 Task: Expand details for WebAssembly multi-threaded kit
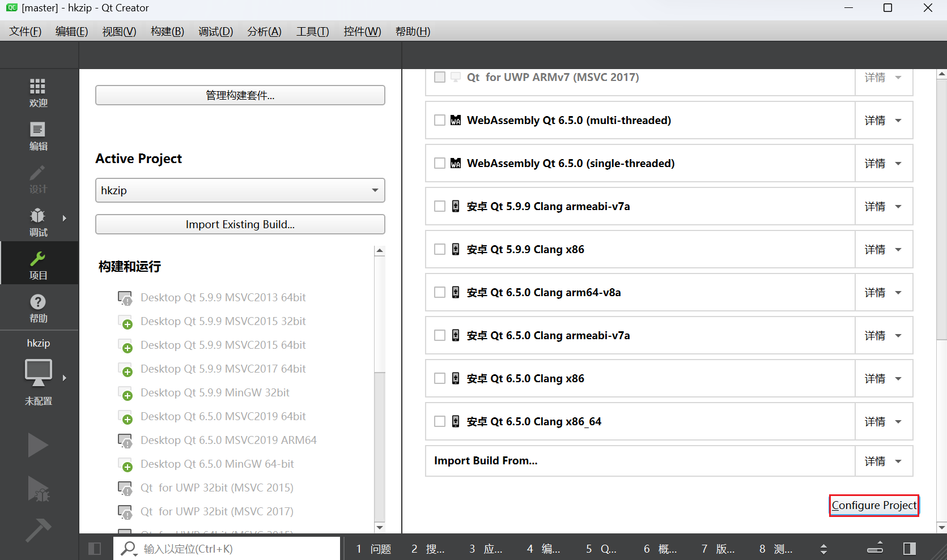pos(884,120)
